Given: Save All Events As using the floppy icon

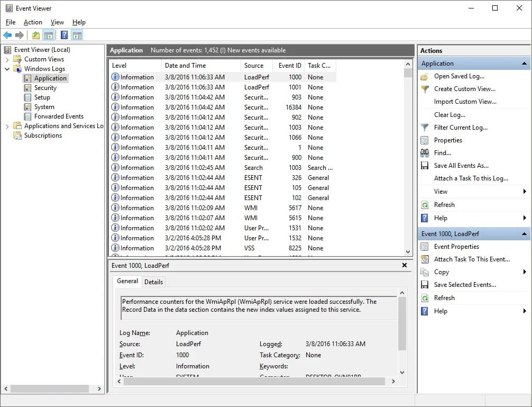Looking at the screenshot, I should coord(425,165).
